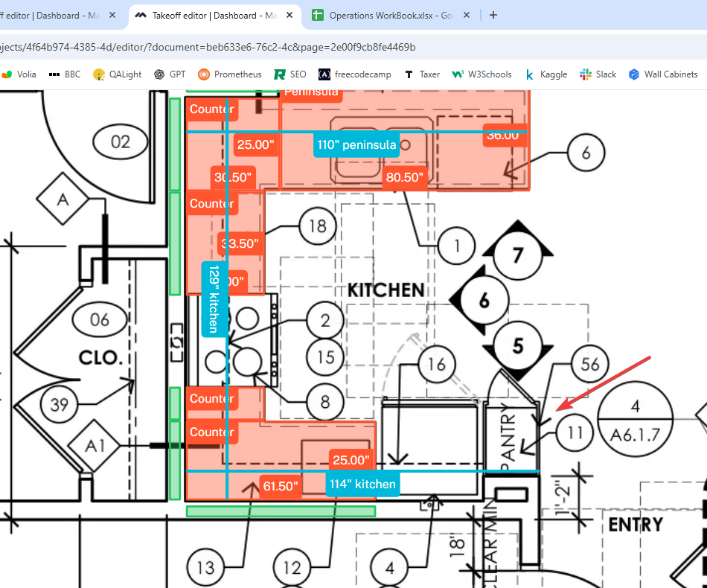This screenshot has height=588, width=707.
Task: Open the freecodecamp bookmark
Action: pyautogui.click(x=355, y=74)
